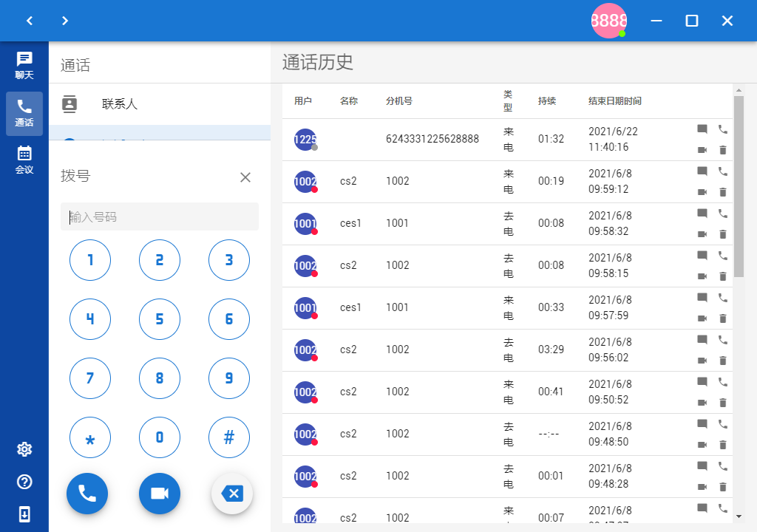This screenshot has height=532, width=757.
Task: Open chat with the 1225 call record
Action: click(x=702, y=129)
